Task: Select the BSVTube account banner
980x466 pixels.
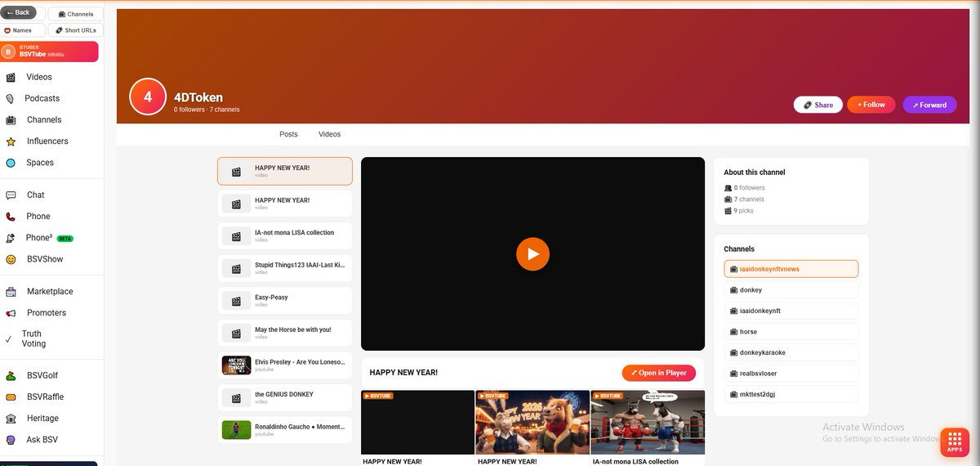Action: pyautogui.click(x=50, y=52)
